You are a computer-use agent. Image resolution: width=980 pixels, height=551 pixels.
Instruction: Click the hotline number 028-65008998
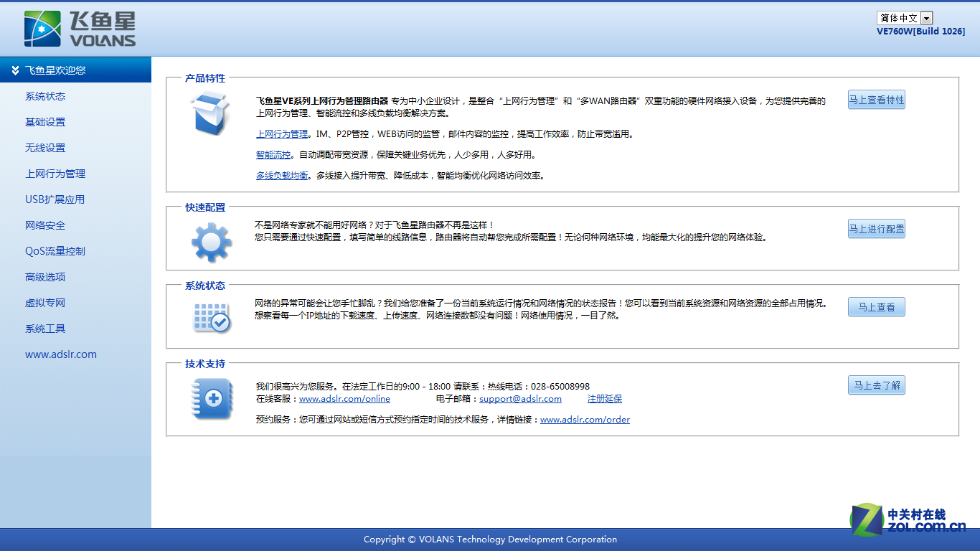[560, 387]
